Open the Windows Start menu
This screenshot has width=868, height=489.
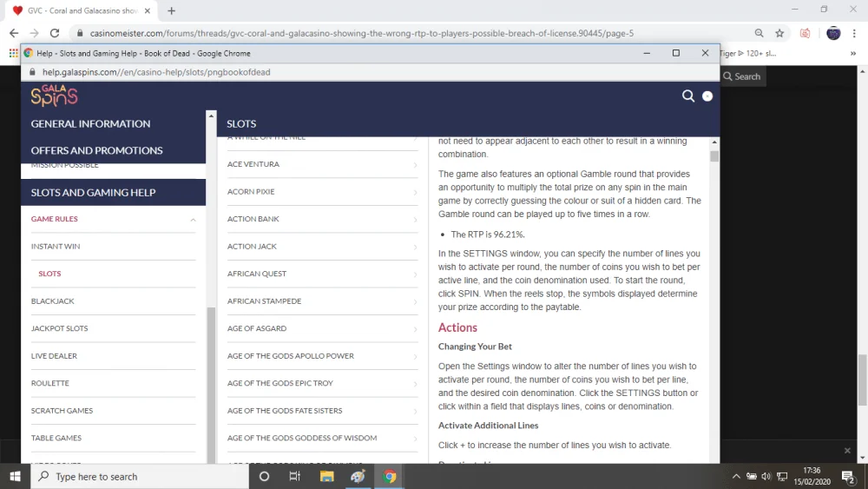click(x=15, y=476)
